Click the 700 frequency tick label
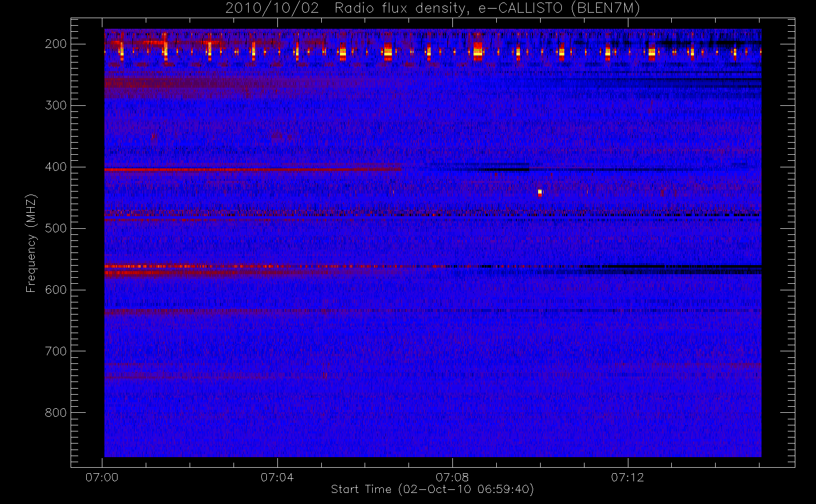Viewport: 816px width, 504px height. (56, 351)
